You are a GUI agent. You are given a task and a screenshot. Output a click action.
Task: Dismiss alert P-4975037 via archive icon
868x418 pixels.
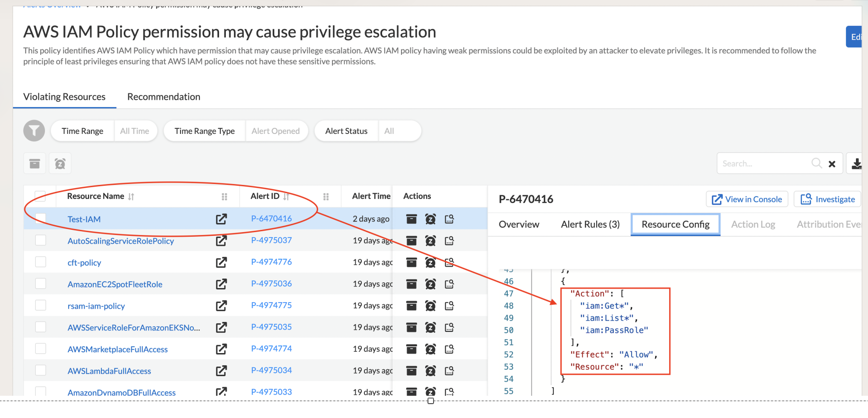(411, 241)
